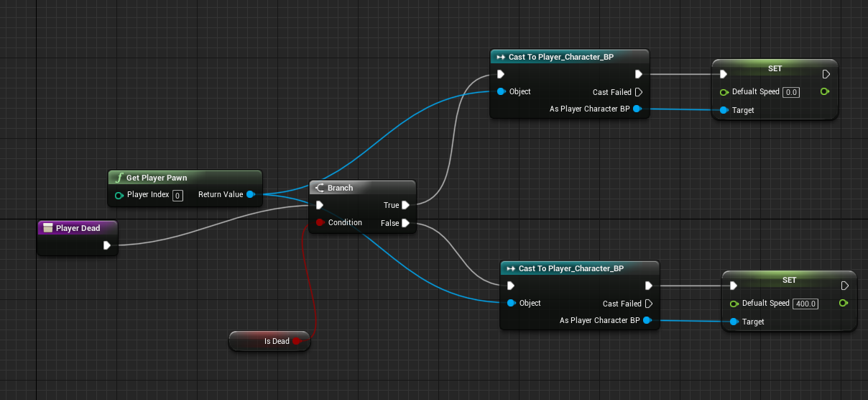Edit the Player Index value field

point(178,195)
